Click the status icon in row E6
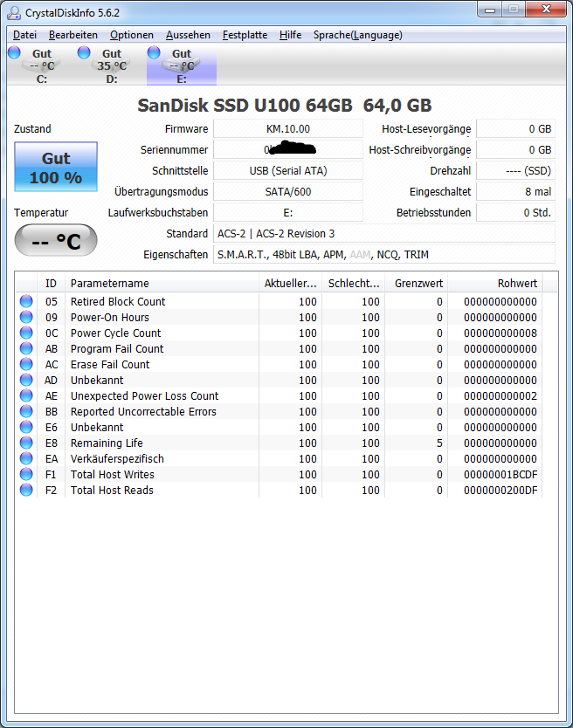 click(26, 427)
